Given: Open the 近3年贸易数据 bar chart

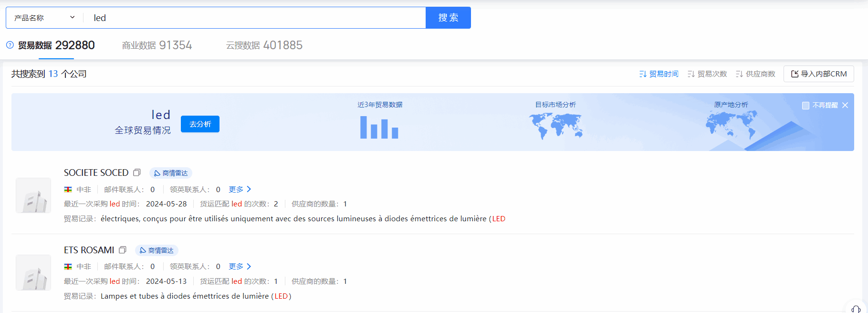Looking at the screenshot, I should [379, 127].
